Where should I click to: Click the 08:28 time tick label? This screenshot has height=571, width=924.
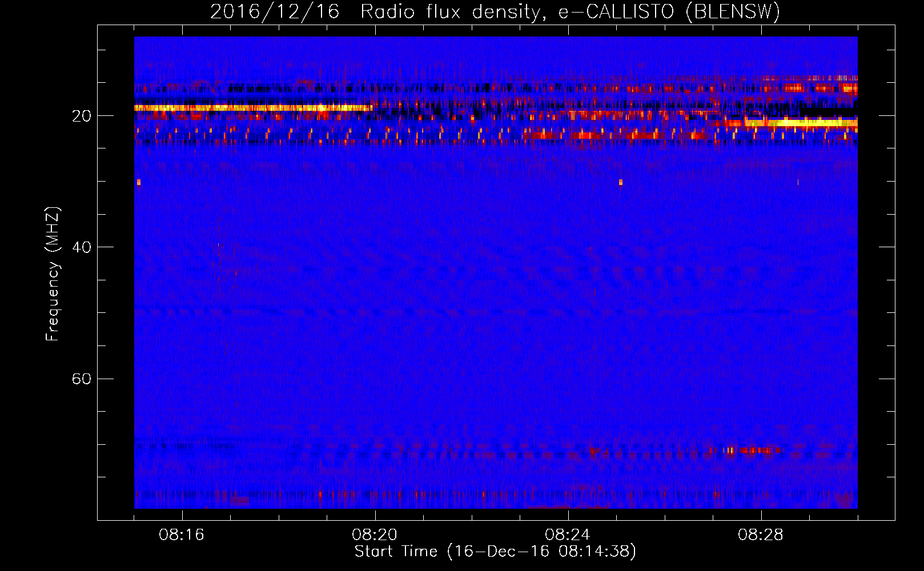[x=761, y=535]
